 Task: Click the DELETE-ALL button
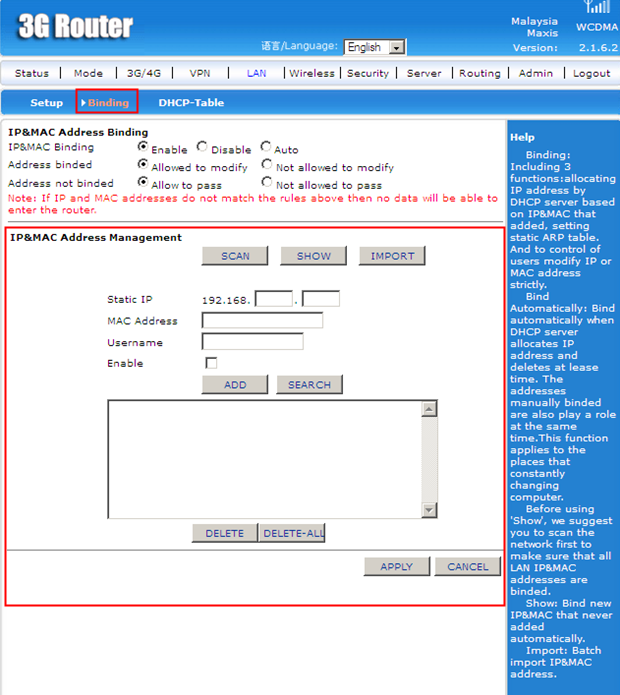pos(292,533)
